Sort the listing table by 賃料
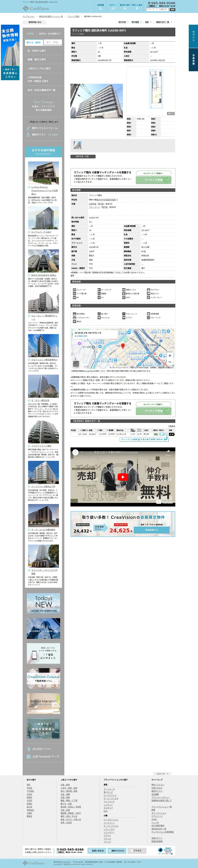Viewport: 198px width, 868px height. coord(103,430)
